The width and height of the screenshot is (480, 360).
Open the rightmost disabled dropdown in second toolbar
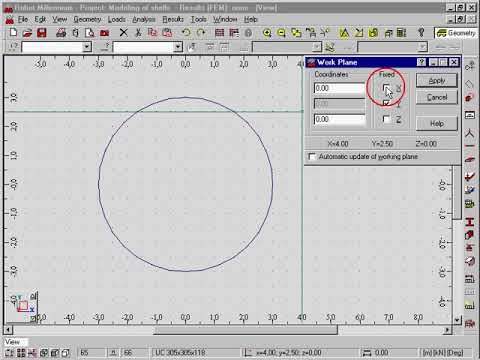tap(423, 47)
